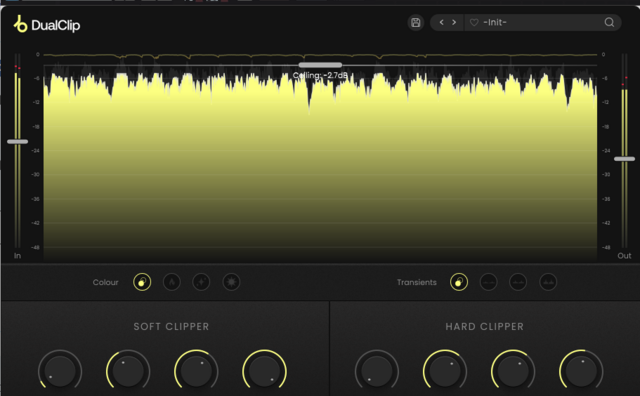640x396 pixels.
Task: Click the SOFT CLIPPER section title
Action: 171,327
